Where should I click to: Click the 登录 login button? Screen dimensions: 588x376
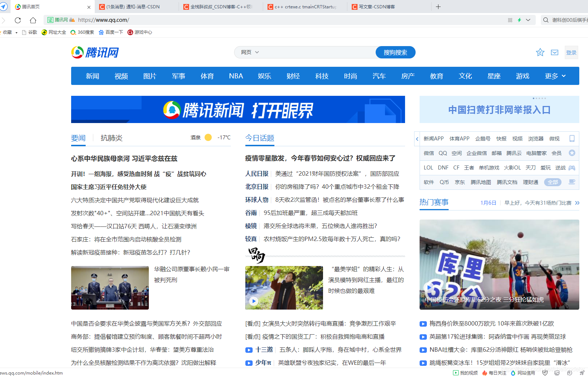point(571,53)
